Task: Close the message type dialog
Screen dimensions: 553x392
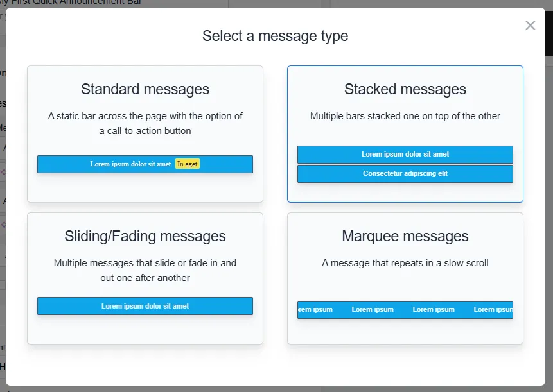Action: point(530,26)
